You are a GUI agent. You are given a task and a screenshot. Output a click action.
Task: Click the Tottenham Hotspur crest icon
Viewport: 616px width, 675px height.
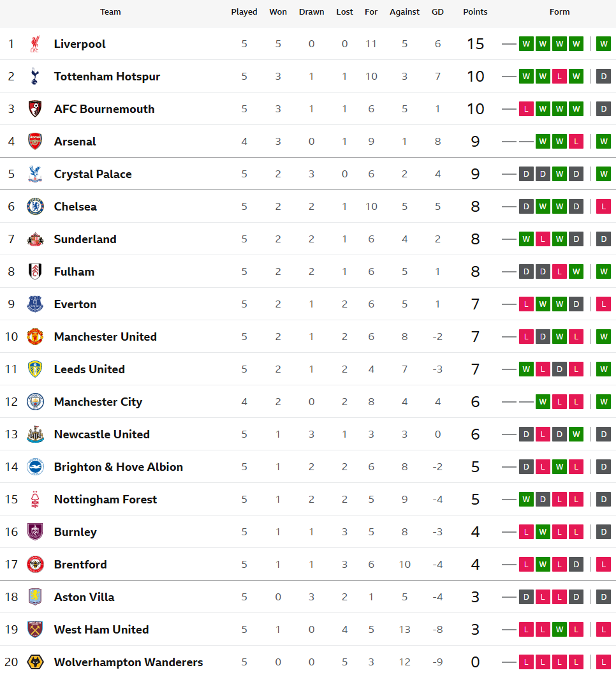(x=35, y=76)
